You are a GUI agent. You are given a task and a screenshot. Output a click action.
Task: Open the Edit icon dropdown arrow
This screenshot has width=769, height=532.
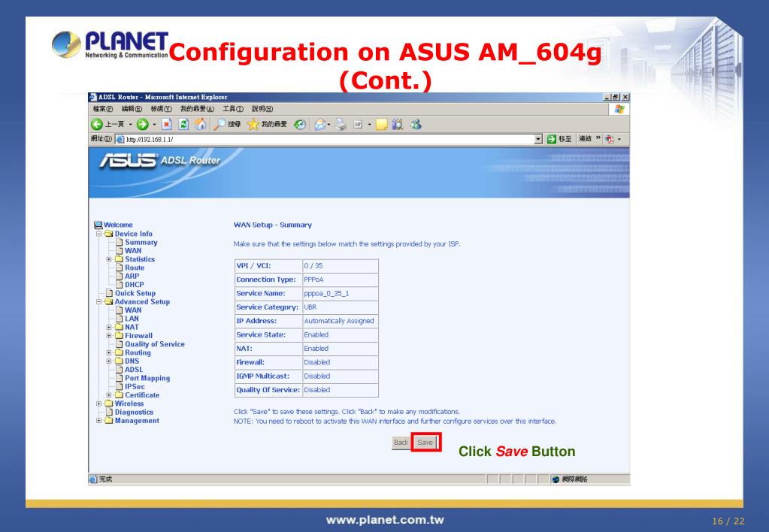tap(369, 125)
